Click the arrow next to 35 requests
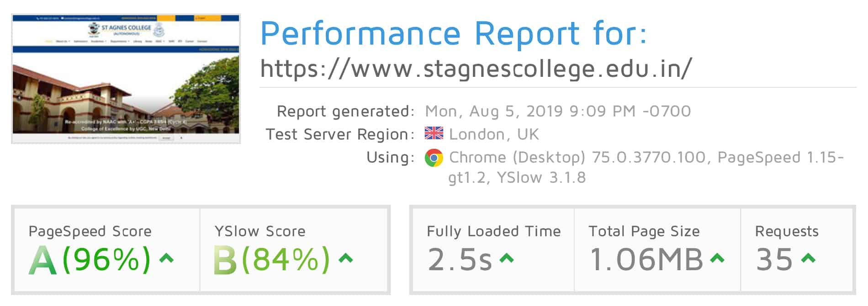The image size is (868, 306). 808,258
